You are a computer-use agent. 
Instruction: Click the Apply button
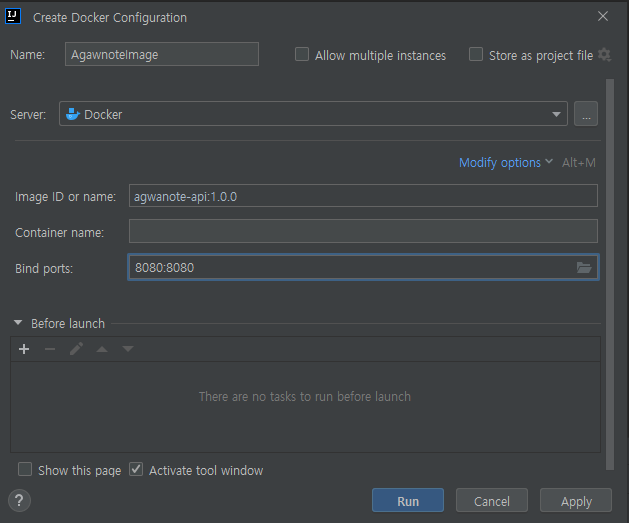pos(576,500)
